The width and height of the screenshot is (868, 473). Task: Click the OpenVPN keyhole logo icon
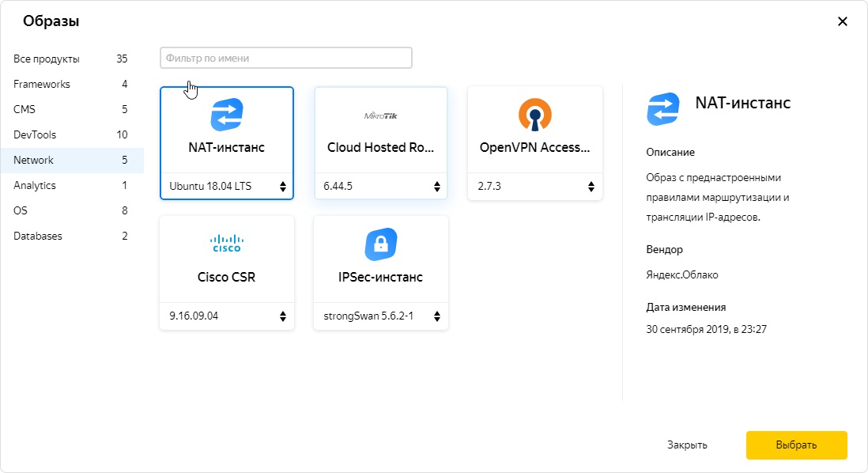(x=534, y=115)
